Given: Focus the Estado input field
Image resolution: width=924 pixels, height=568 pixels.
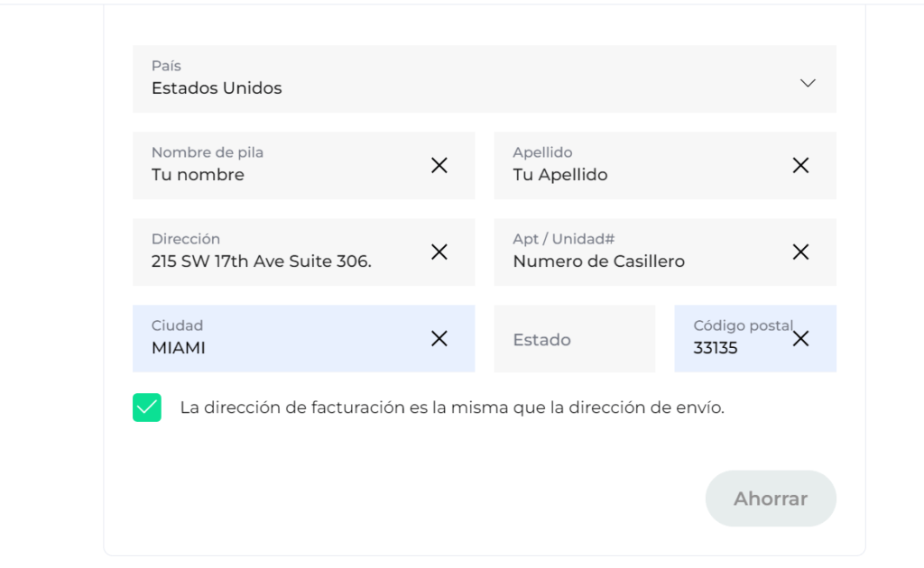Looking at the screenshot, I should pyautogui.click(x=575, y=338).
